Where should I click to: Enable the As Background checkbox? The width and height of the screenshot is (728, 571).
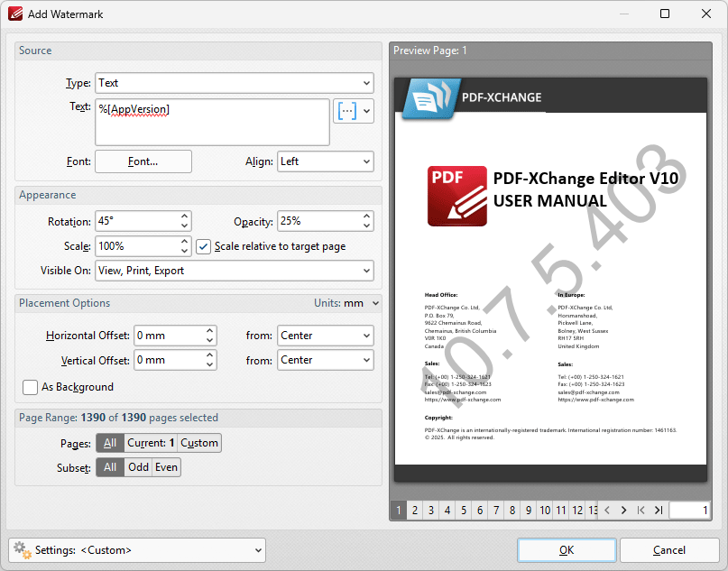30,387
